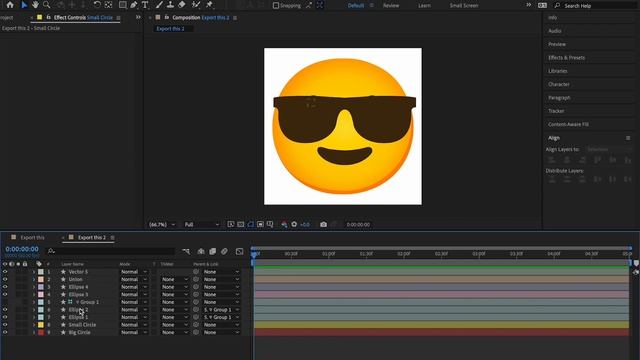Click the Small Circle yellow label swatch

click(x=41, y=325)
